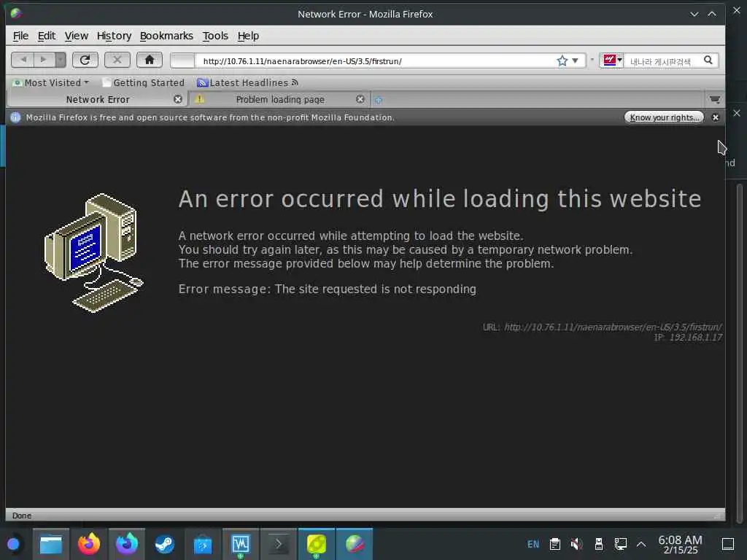Image resolution: width=747 pixels, height=560 pixels.
Task: Switch to the Naenara browser taskbar entry
Action: [355, 544]
